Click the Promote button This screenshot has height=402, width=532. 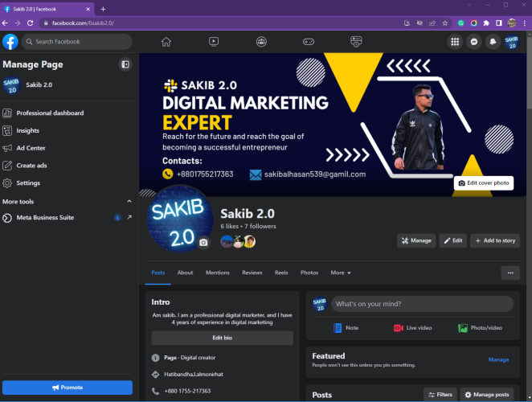[68, 388]
